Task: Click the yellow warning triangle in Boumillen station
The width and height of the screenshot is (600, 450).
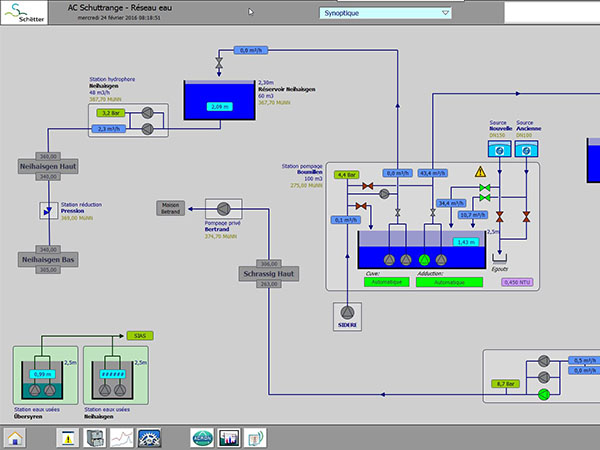Action: [480, 172]
